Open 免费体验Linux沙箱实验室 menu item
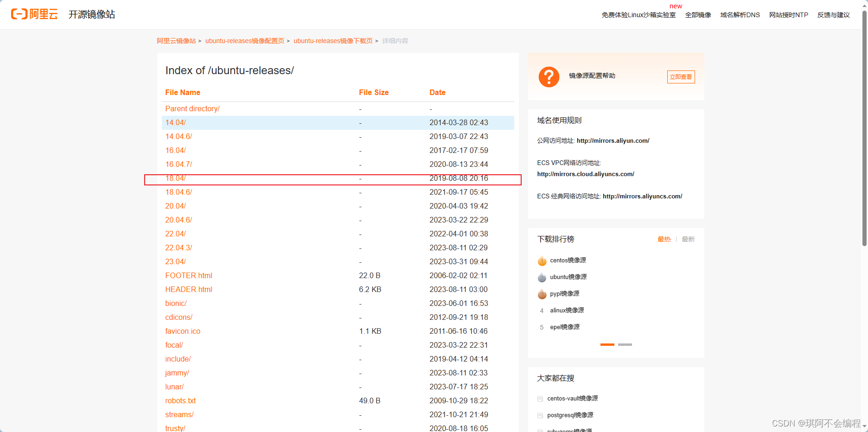Screen dimensions: 868x432 pos(638,15)
